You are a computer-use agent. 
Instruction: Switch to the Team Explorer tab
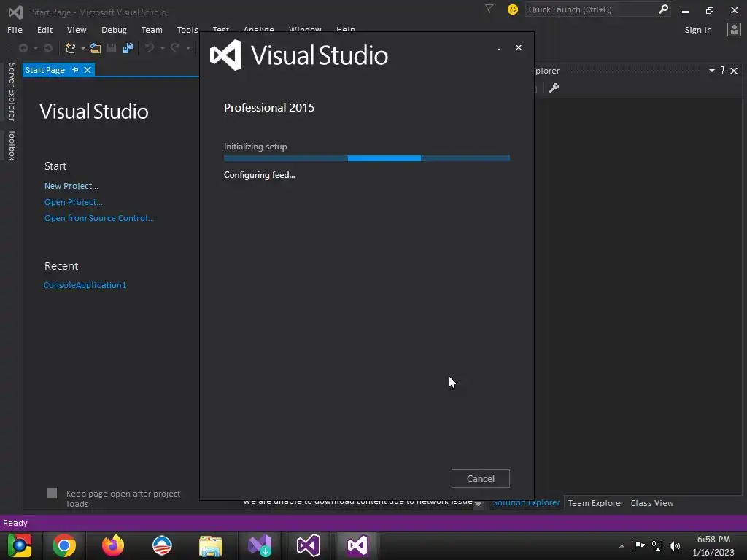click(595, 503)
